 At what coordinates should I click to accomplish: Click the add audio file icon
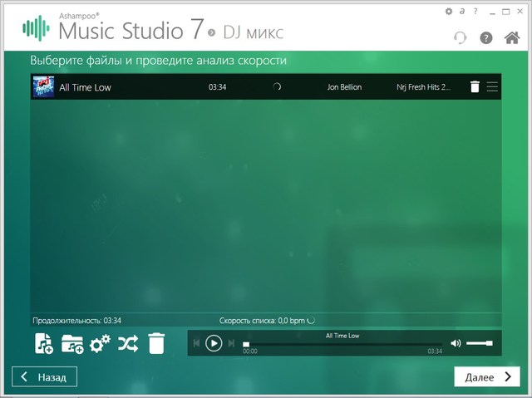(x=43, y=343)
